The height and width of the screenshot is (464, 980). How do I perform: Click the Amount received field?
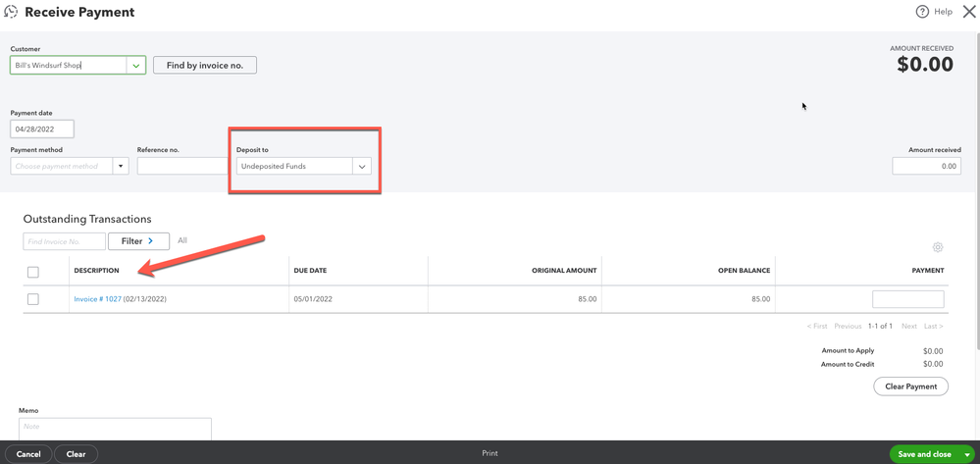926,167
